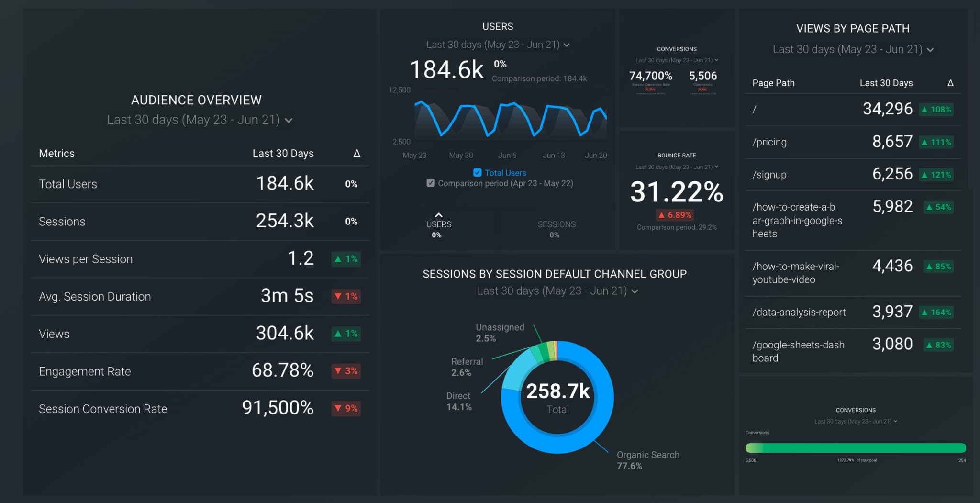Click the red 6.89% bounce rate change badge

point(675,215)
